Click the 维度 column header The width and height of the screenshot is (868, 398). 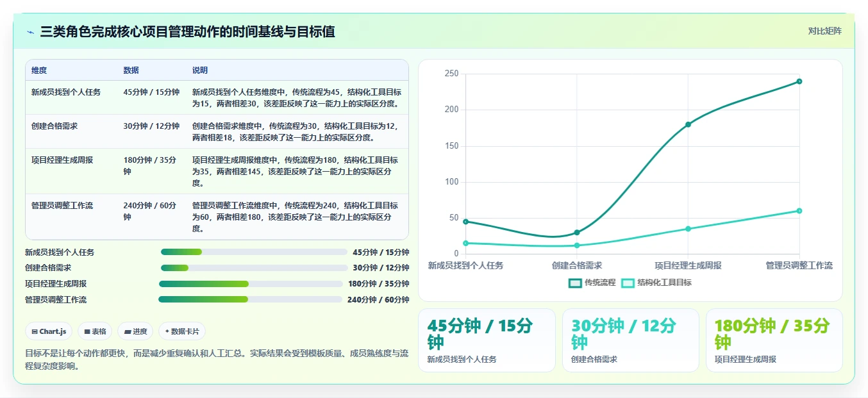click(x=39, y=70)
